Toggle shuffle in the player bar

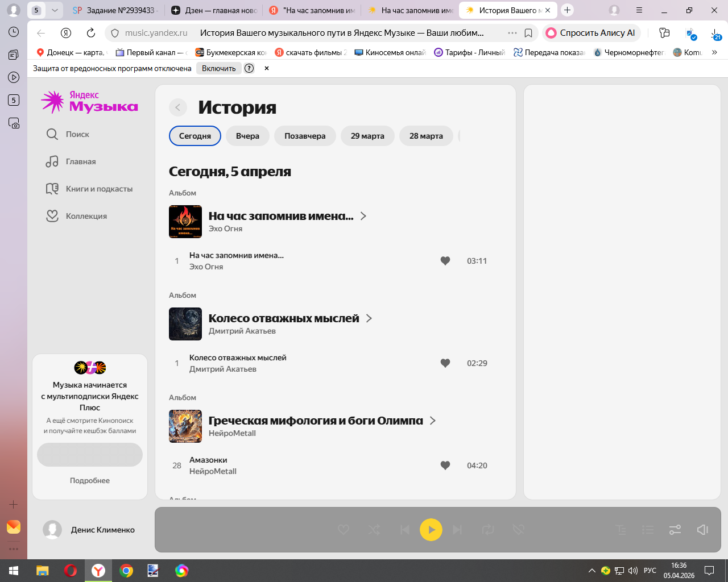[x=374, y=530]
